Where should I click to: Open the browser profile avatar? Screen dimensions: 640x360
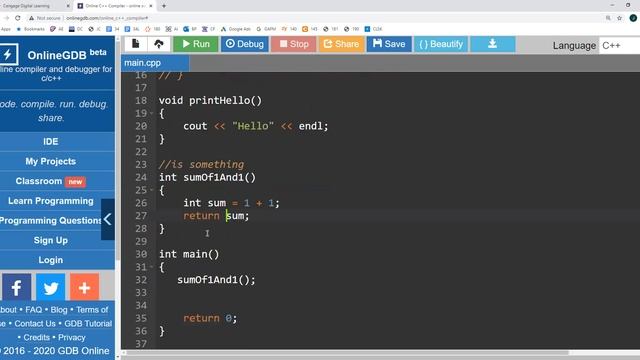click(x=633, y=18)
